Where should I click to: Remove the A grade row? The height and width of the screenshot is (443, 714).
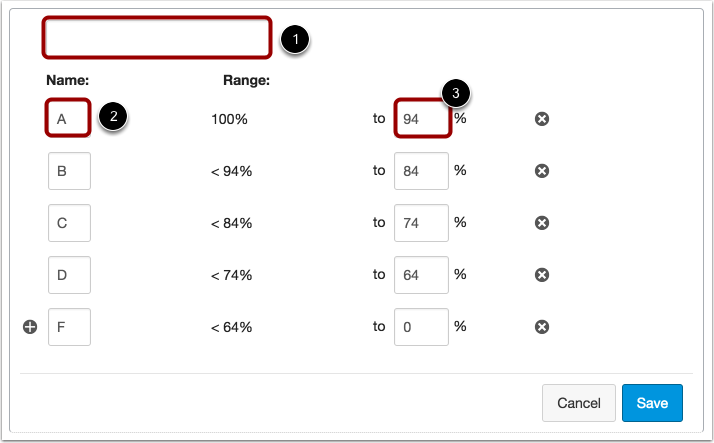pyautogui.click(x=542, y=119)
